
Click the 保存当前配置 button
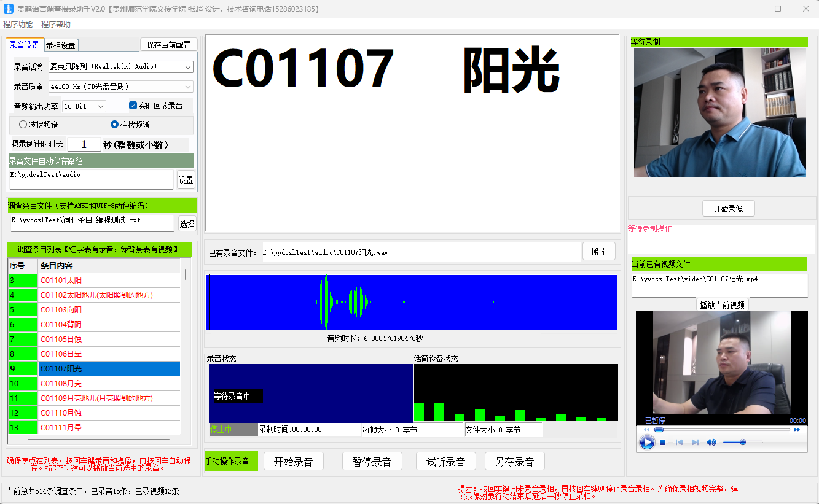tap(169, 45)
